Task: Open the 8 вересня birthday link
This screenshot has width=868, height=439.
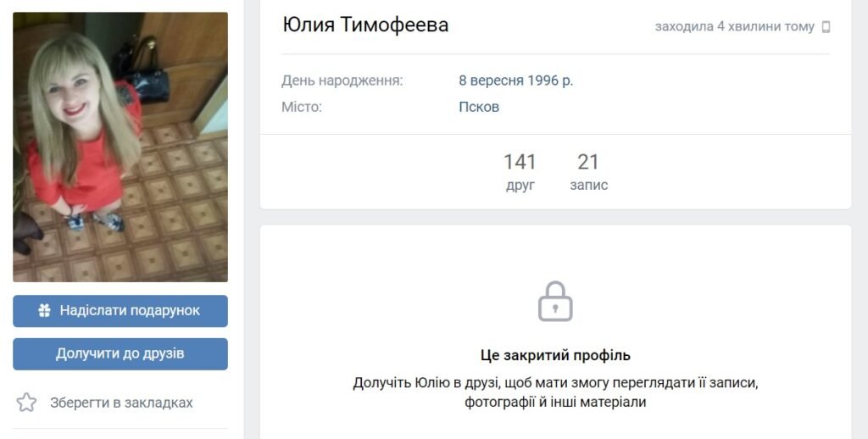Action: [491, 81]
